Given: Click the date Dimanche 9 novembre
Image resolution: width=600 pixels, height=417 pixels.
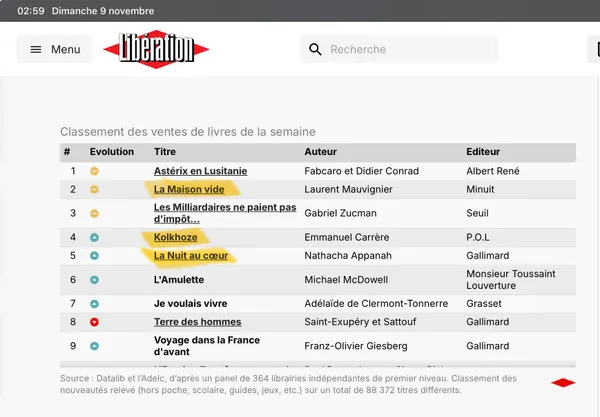Looking at the screenshot, I should (x=103, y=11).
